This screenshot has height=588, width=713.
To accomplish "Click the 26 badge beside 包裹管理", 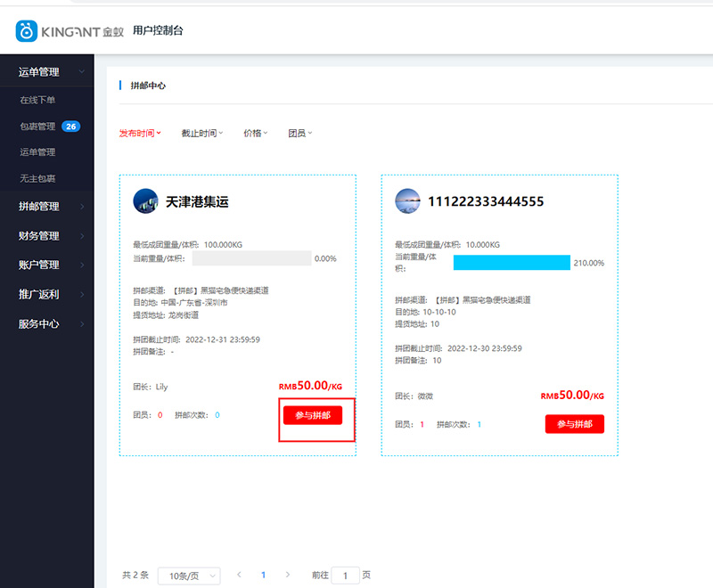I will (71, 127).
